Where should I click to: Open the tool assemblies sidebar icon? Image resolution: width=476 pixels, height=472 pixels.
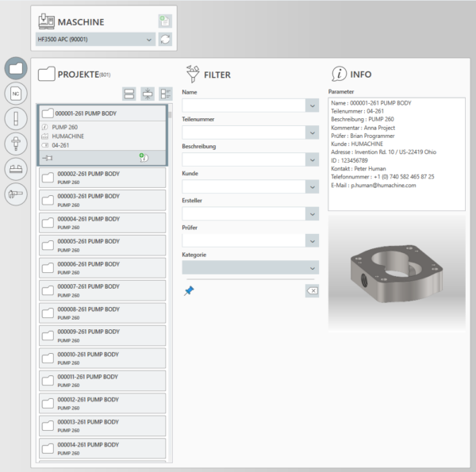tap(16, 144)
